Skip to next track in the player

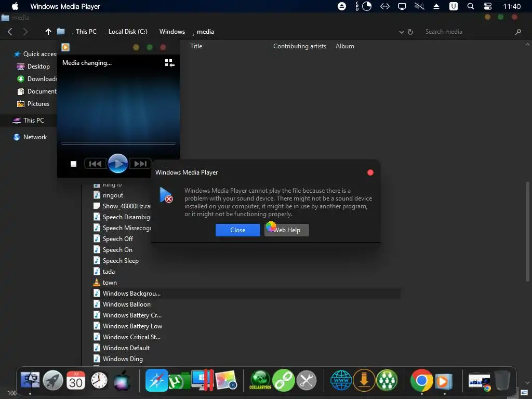pyautogui.click(x=140, y=164)
